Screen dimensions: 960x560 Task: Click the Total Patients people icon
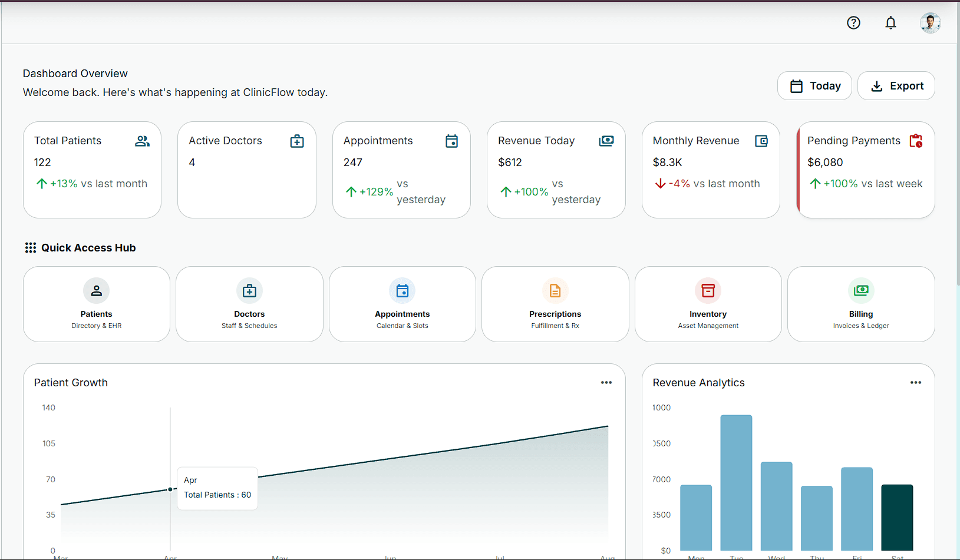click(x=142, y=141)
